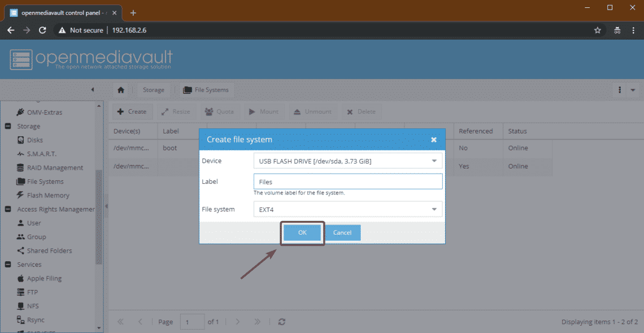Open the three-dot options menu
The image size is (644, 333).
(619, 90)
